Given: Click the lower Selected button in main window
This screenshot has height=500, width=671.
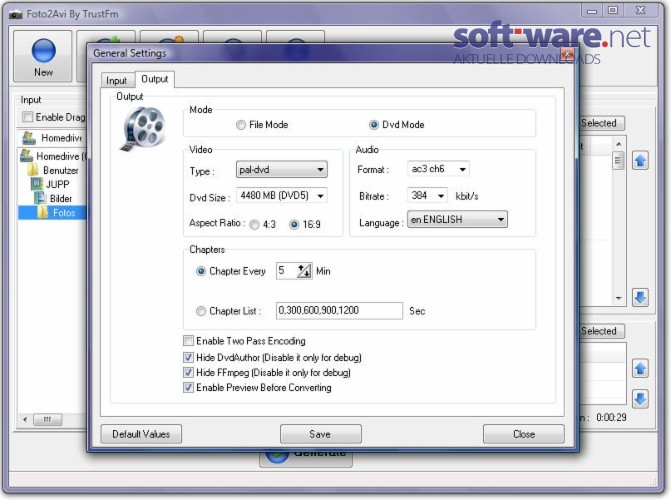Looking at the screenshot, I should [602, 331].
